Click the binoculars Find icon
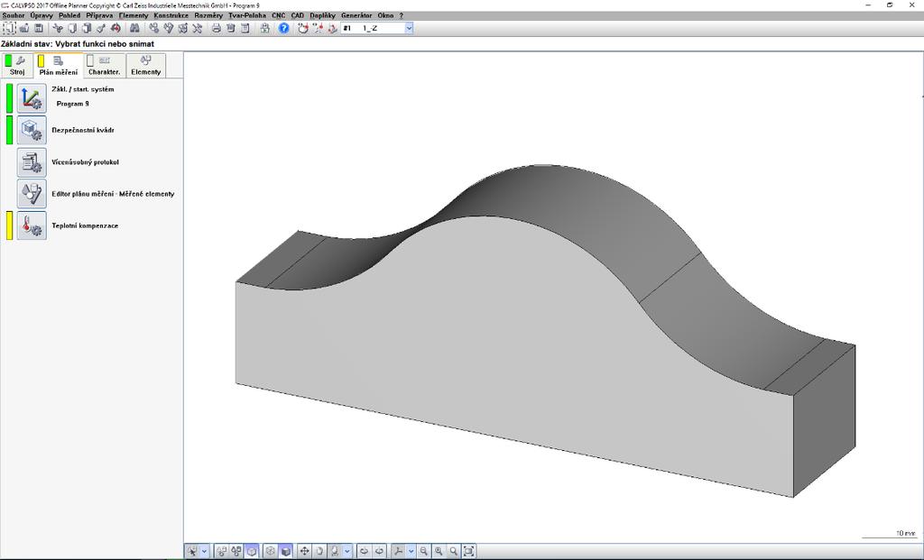 (135, 28)
